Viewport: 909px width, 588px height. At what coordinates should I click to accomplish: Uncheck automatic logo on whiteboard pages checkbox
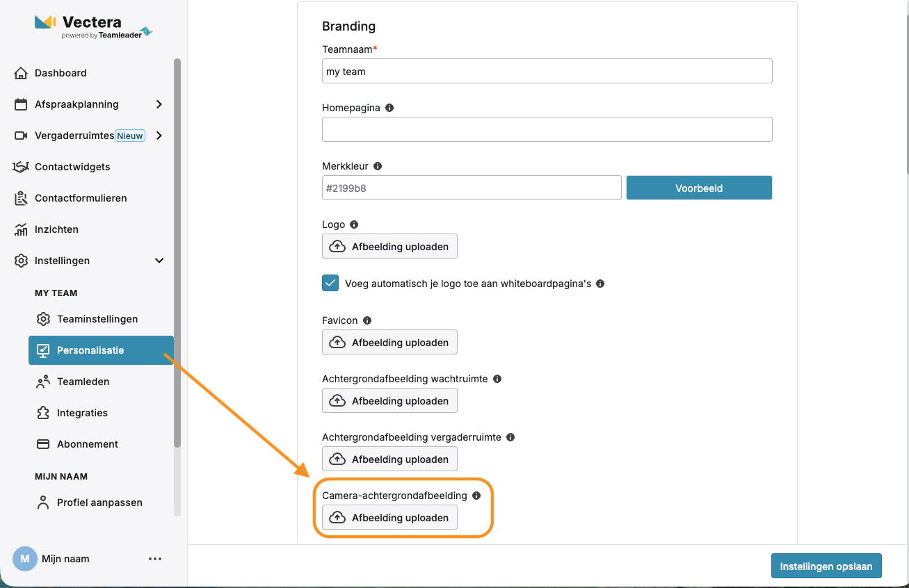coord(330,284)
